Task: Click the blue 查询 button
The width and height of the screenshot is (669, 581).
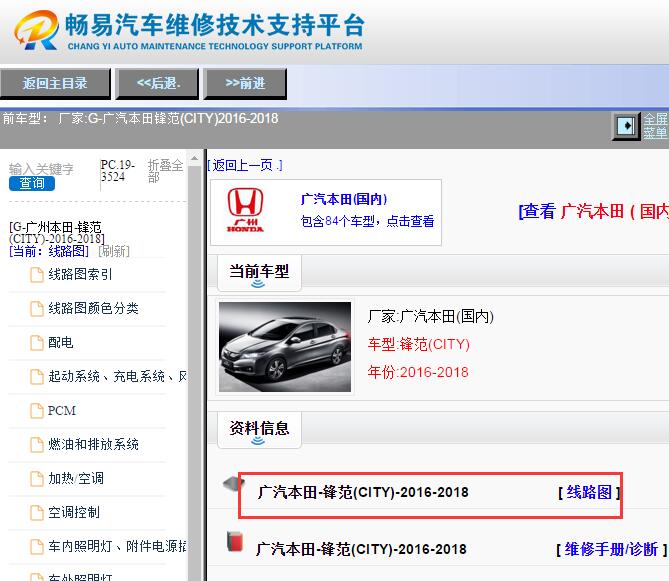Action: [32, 183]
